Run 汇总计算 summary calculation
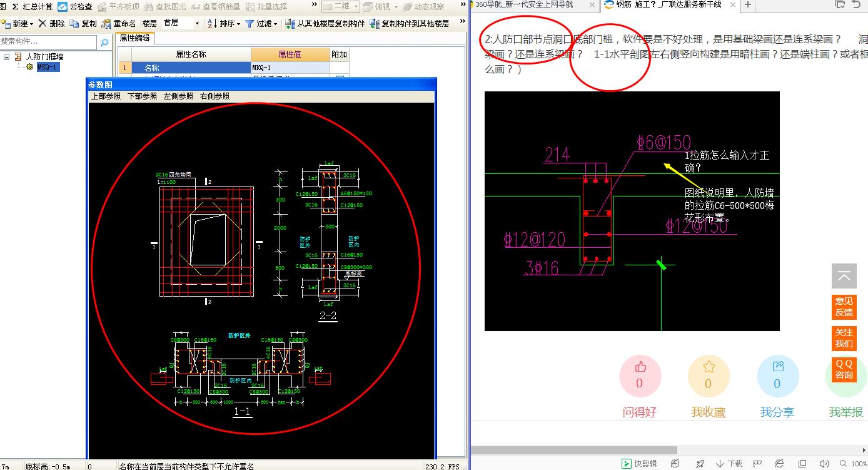Viewport: 868px width, 470px height. coord(32,6)
